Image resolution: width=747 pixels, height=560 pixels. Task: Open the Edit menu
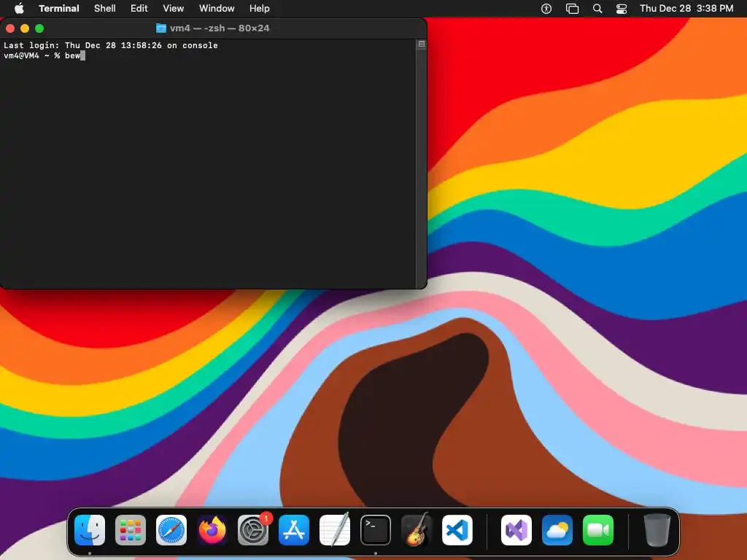click(x=139, y=9)
